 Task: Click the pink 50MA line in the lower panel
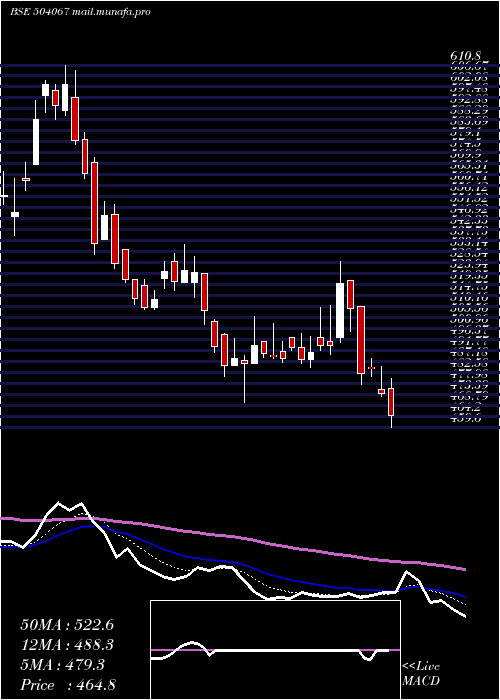point(232,536)
